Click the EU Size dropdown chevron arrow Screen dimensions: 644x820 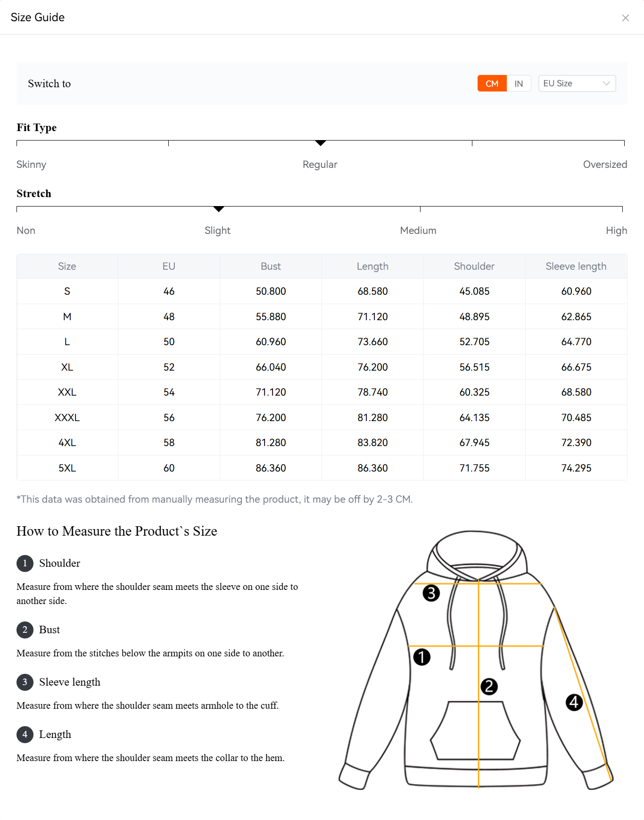point(606,83)
